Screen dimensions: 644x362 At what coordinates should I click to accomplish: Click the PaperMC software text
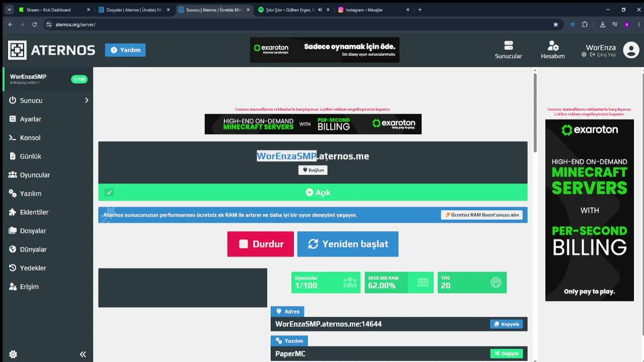(x=290, y=354)
